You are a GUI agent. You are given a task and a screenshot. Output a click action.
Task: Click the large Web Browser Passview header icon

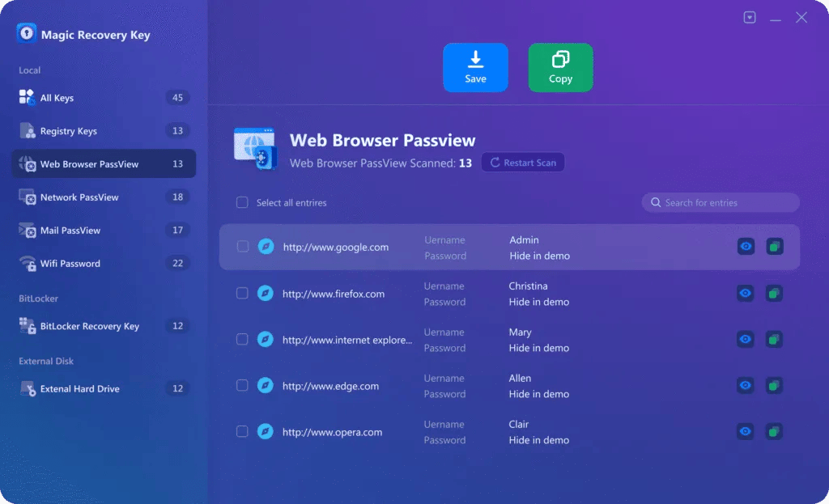coord(255,148)
